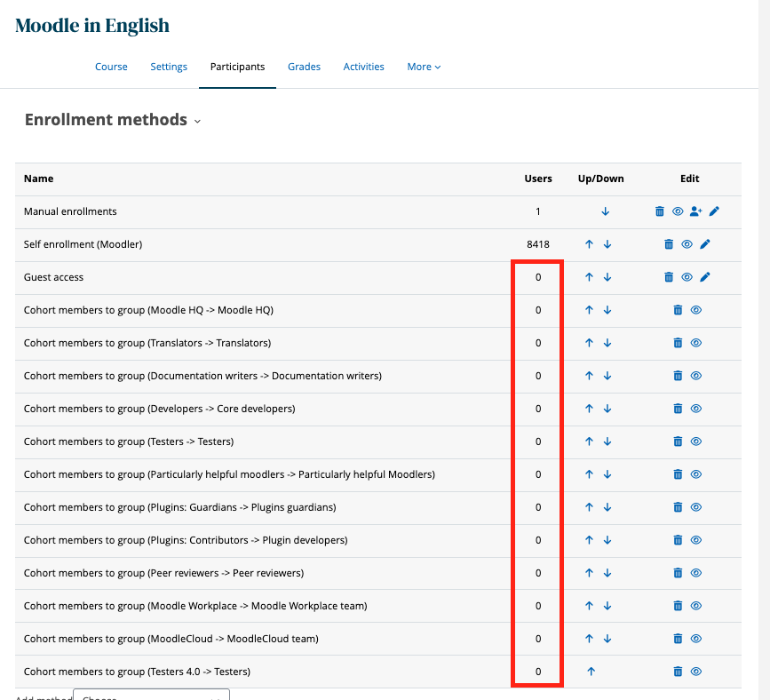The image size is (770, 700).
Task: Click the Edit column header
Action: pos(689,179)
